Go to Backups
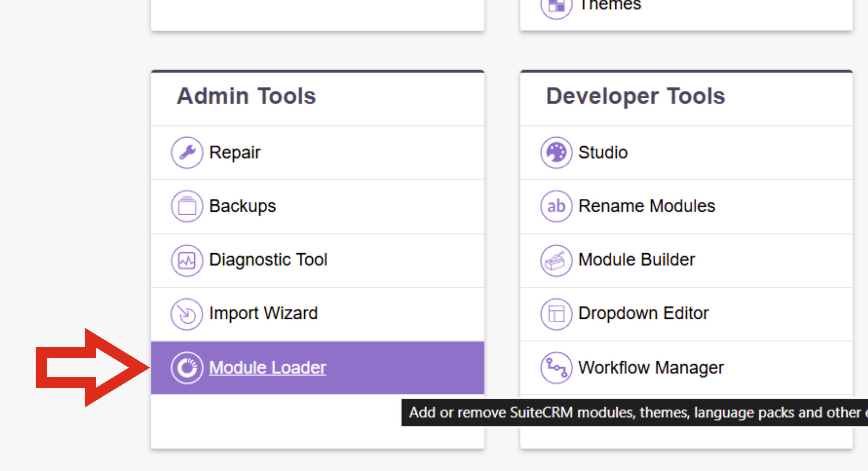Viewport: 868px width, 471px height. 242,206
